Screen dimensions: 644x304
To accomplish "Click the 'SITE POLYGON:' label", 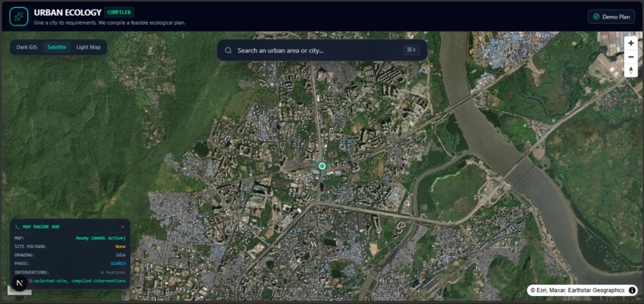I will pyautogui.click(x=30, y=247).
